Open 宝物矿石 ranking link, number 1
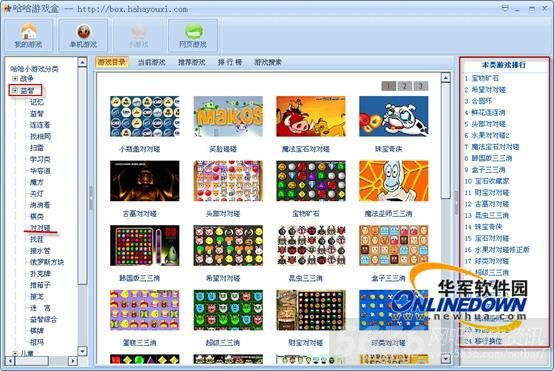 pos(485,78)
